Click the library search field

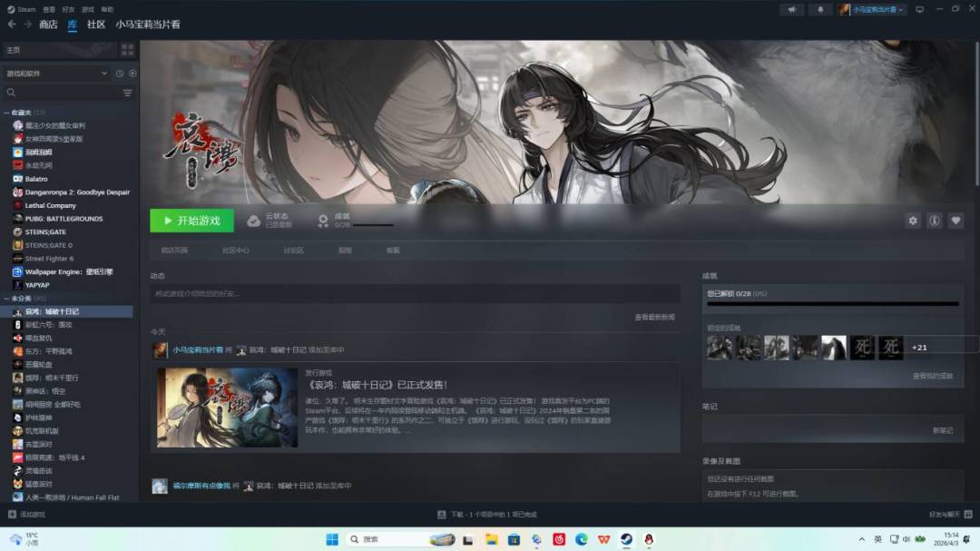point(63,93)
